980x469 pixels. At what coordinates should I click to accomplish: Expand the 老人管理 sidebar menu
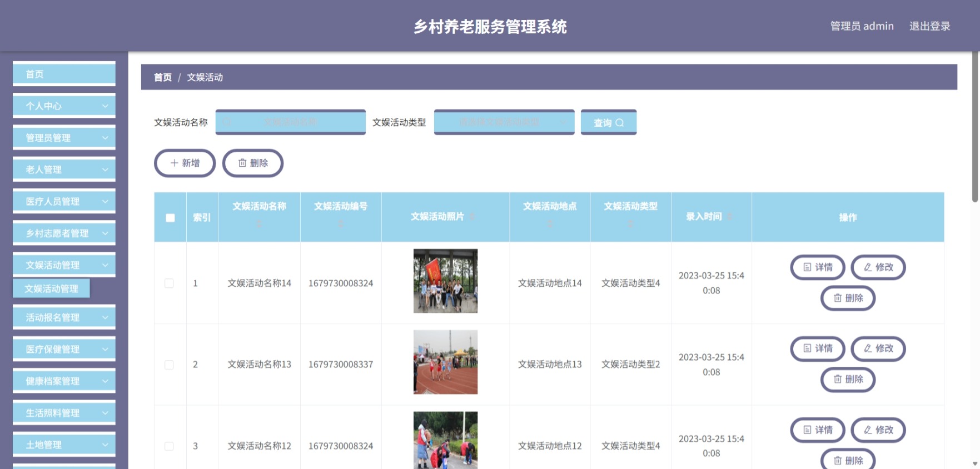tap(64, 169)
